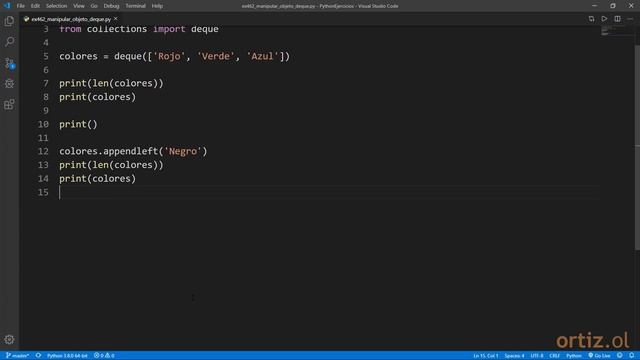Click UTF-8 encoding in status bar
This screenshot has height=360, width=640.
click(537, 356)
